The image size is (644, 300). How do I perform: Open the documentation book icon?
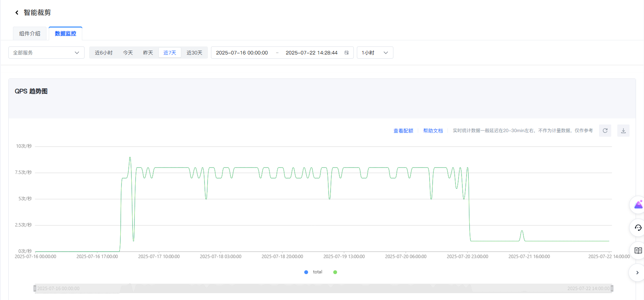coord(638,251)
